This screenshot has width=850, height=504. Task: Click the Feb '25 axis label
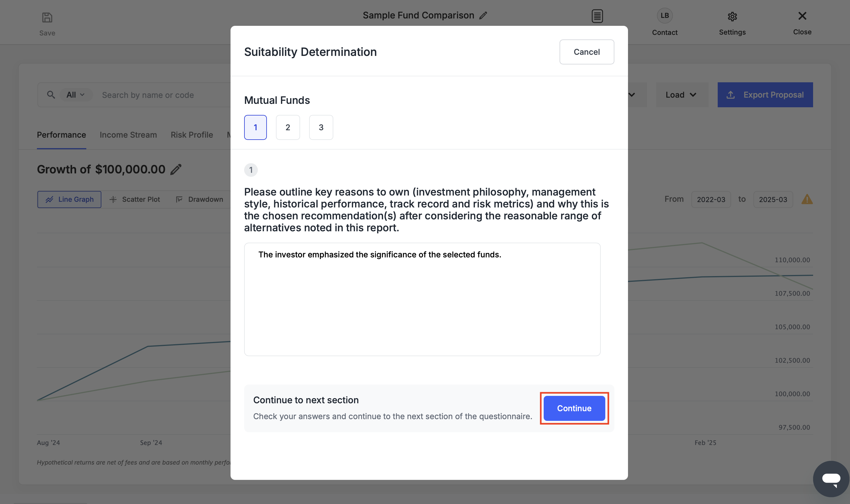705,442
